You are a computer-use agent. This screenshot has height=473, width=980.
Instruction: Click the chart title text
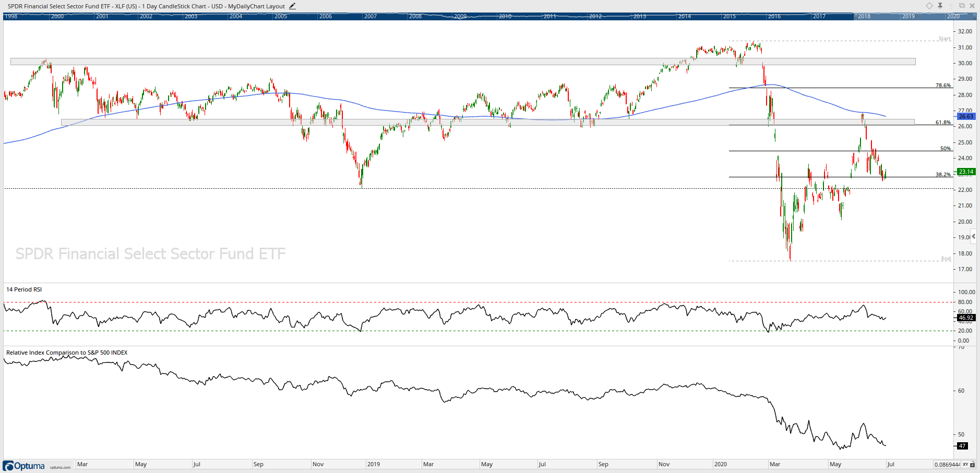146,6
